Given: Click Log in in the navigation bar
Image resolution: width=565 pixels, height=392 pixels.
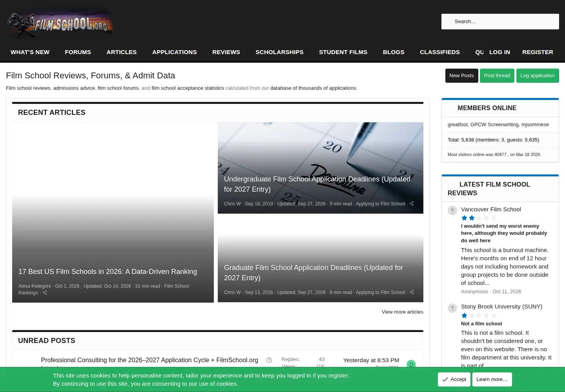Looking at the screenshot, I should [x=500, y=52].
